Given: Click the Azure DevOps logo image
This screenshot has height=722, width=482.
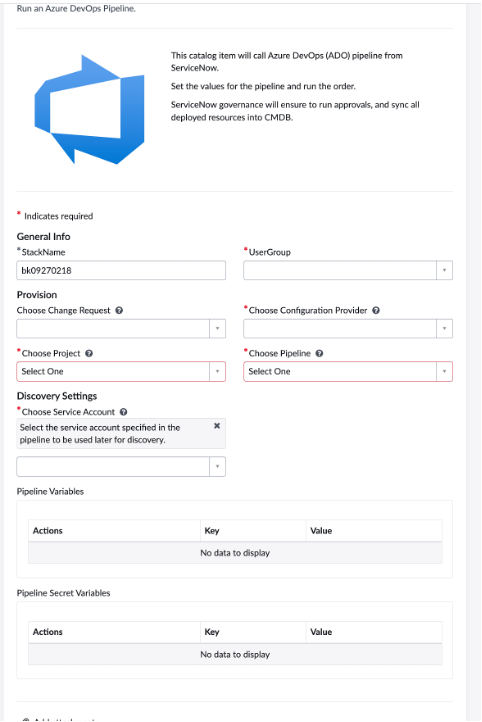Looking at the screenshot, I should tap(89, 110).
